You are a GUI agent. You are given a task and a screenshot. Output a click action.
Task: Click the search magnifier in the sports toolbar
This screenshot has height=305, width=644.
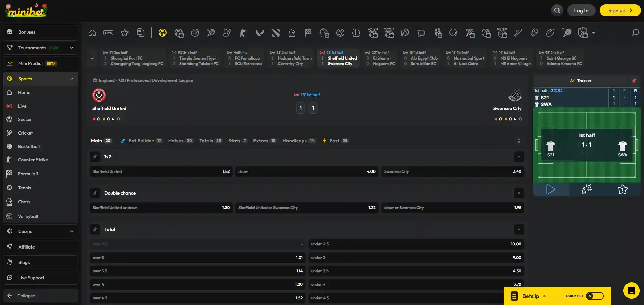(635, 33)
